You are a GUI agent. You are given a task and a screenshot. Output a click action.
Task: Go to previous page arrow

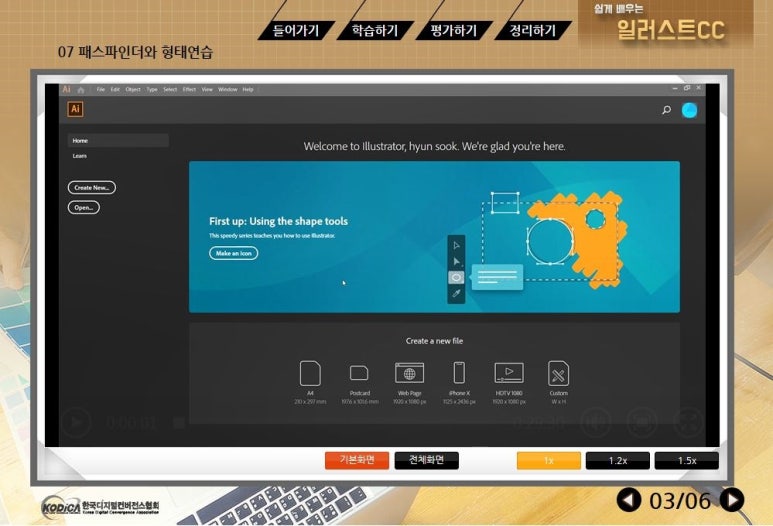pos(628,500)
